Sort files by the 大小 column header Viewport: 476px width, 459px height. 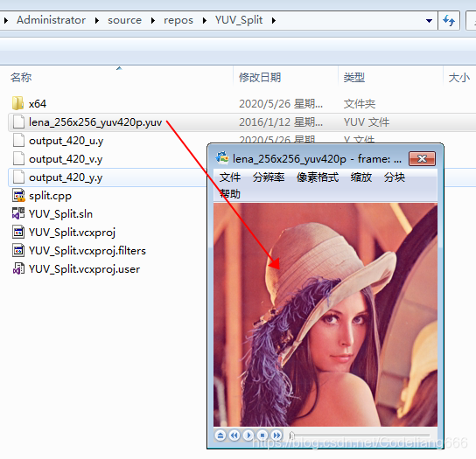[x=459, y=77]
